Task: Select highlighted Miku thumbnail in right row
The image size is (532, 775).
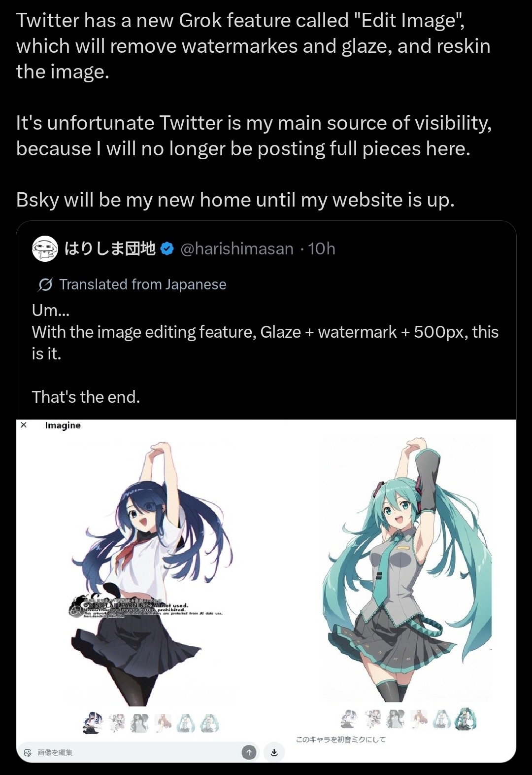Action: 466,719
